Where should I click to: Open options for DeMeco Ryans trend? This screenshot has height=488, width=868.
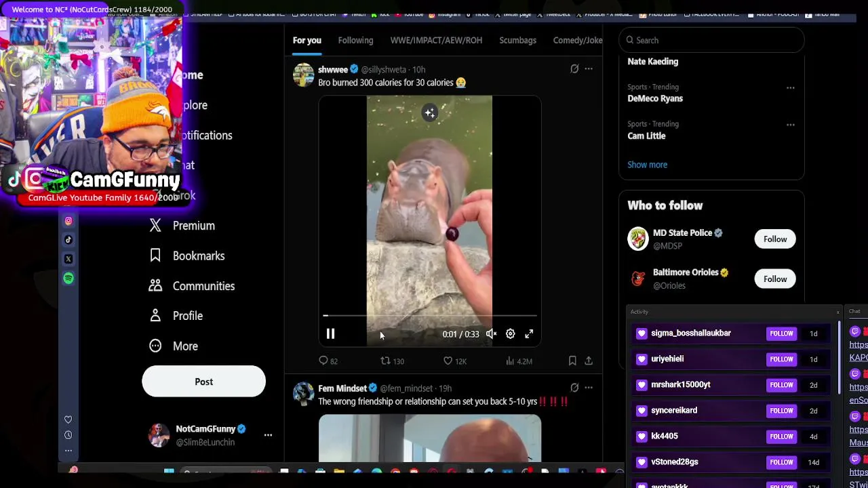point(790,87)
